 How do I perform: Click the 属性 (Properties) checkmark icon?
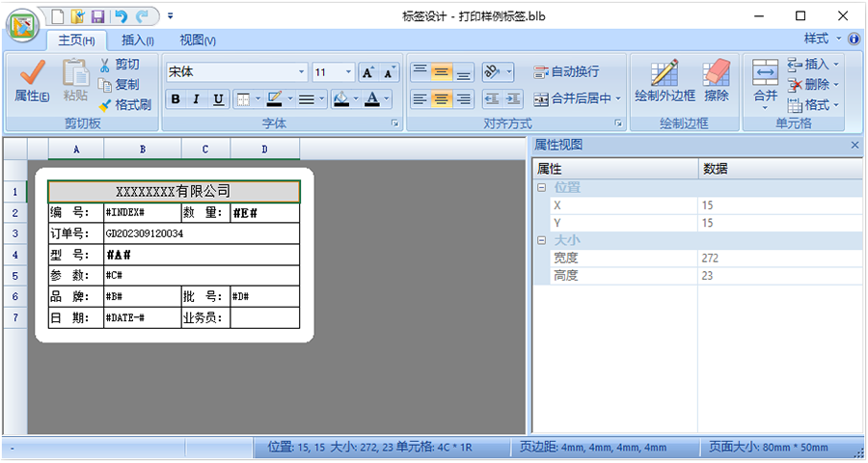tap(32, 75)
